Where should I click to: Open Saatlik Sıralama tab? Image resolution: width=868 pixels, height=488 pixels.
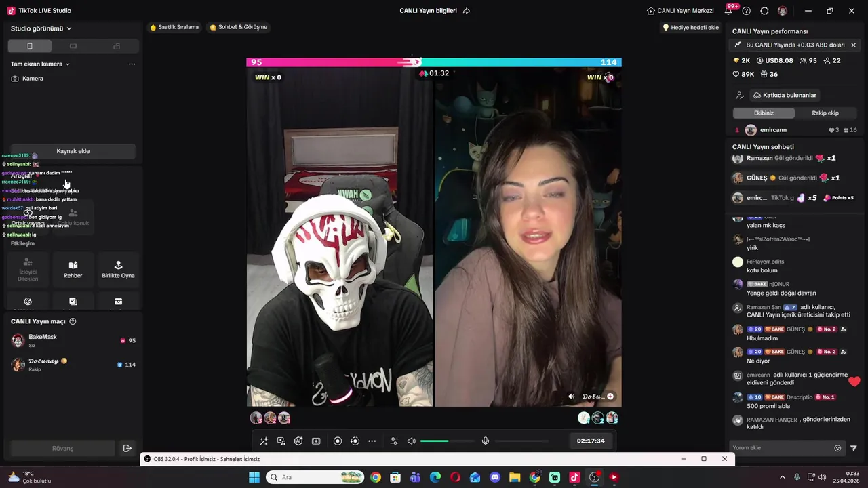(174, 27)
